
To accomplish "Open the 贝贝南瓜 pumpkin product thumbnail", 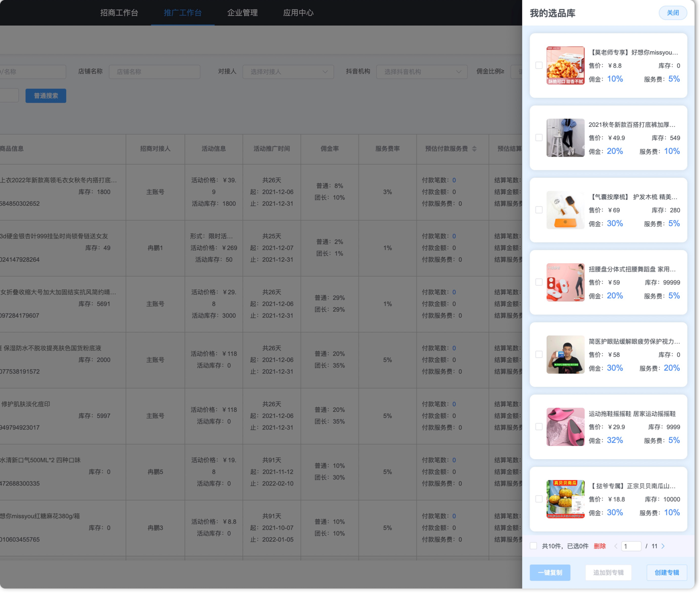I will (565, 499).
